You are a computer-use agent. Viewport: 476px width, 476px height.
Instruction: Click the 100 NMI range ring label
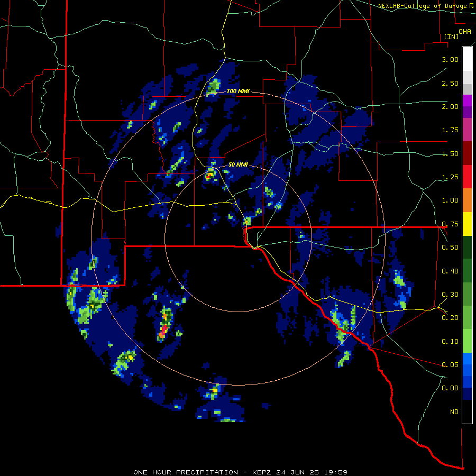point(238,91)
